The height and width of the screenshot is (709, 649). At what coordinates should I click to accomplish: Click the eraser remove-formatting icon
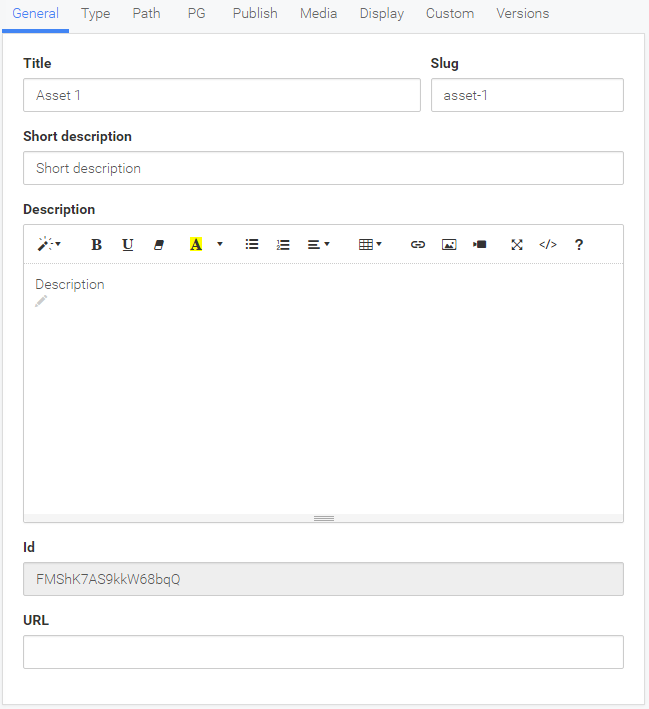[159, 245]
